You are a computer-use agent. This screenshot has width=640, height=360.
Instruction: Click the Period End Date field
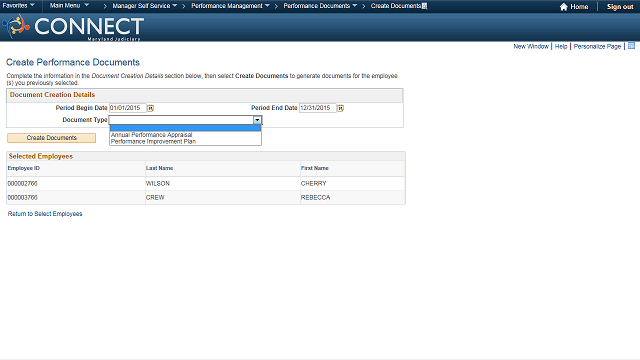click(x=318, y=108)
